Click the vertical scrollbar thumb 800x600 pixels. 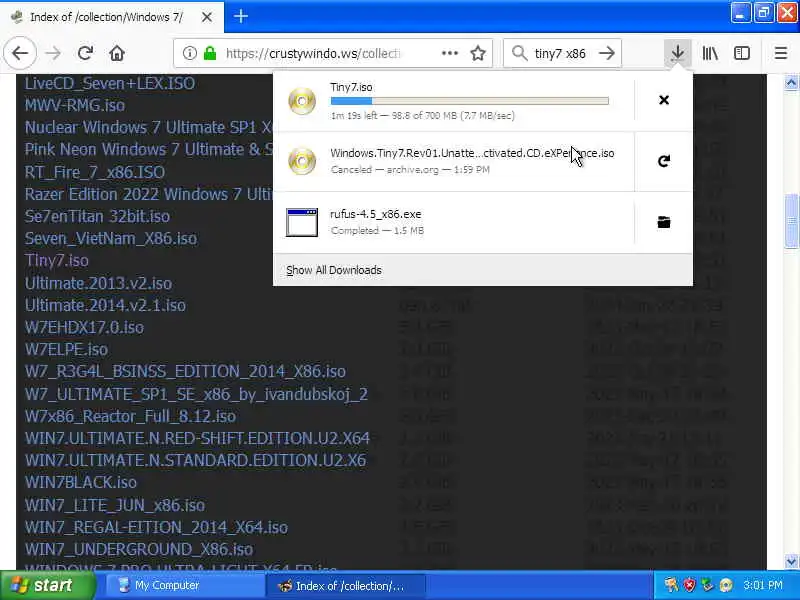[x=791, y=220]
